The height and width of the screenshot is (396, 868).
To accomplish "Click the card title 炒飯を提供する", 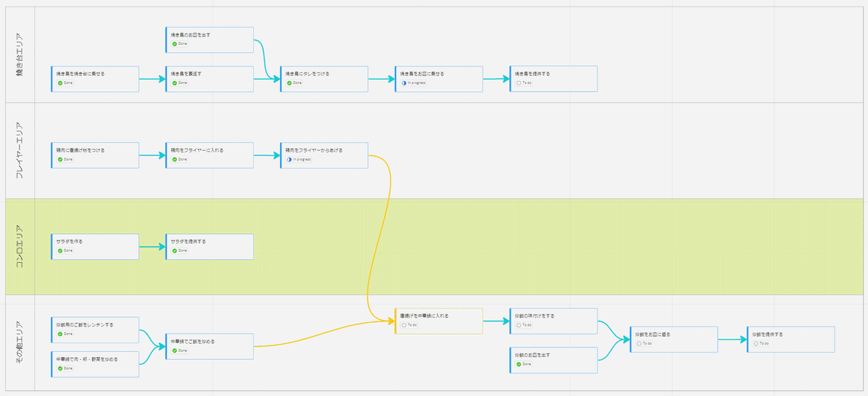I will [767, 334].
